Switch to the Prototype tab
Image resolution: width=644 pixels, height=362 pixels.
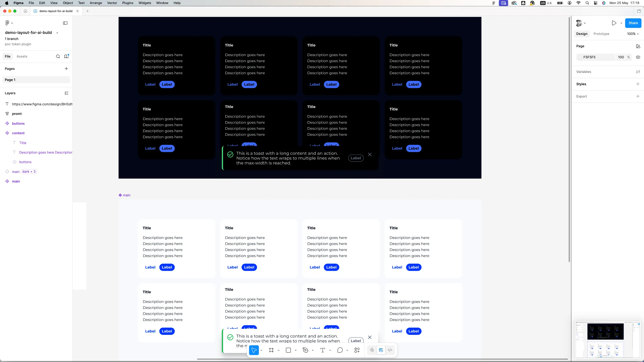[601, 34]
